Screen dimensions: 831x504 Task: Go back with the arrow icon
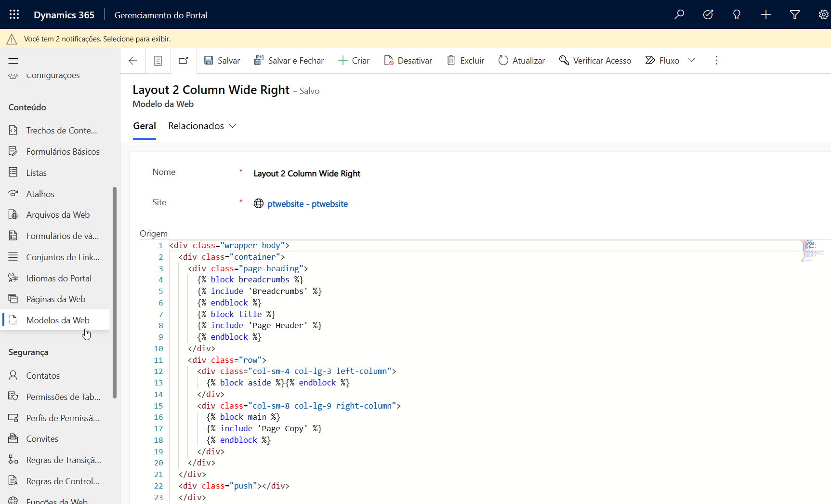coord(133,61)
